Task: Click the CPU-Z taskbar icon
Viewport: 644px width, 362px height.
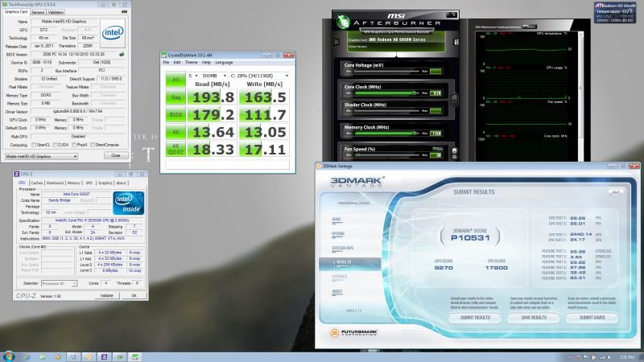Action: [x=105, y=356]
